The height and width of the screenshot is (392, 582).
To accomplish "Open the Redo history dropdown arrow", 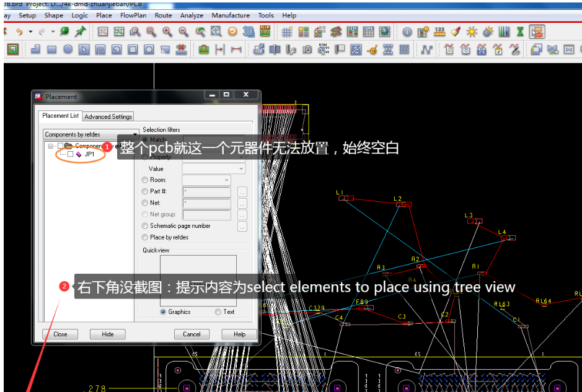I will tap(53, 32).
